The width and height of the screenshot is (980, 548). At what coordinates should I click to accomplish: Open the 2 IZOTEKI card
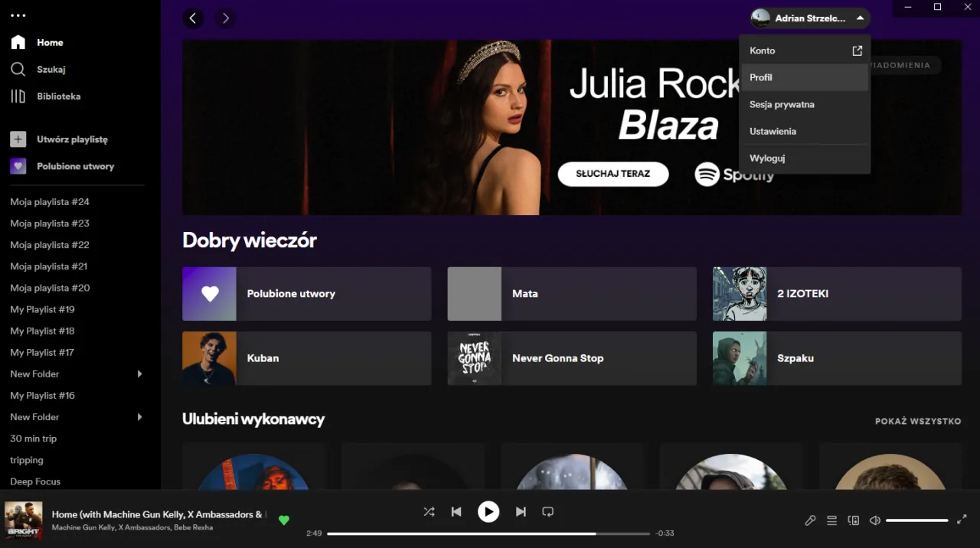[x=837, y=293]
